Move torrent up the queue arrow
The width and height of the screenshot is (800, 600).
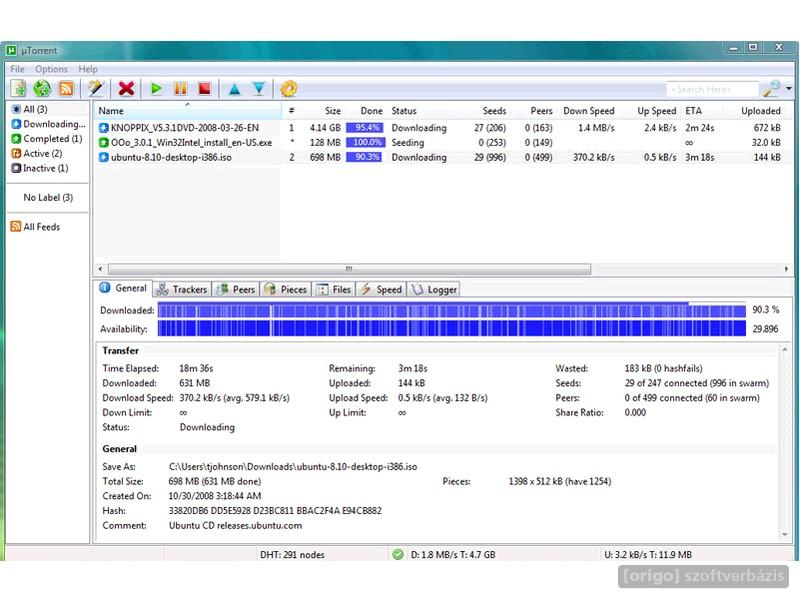(234, 89)
